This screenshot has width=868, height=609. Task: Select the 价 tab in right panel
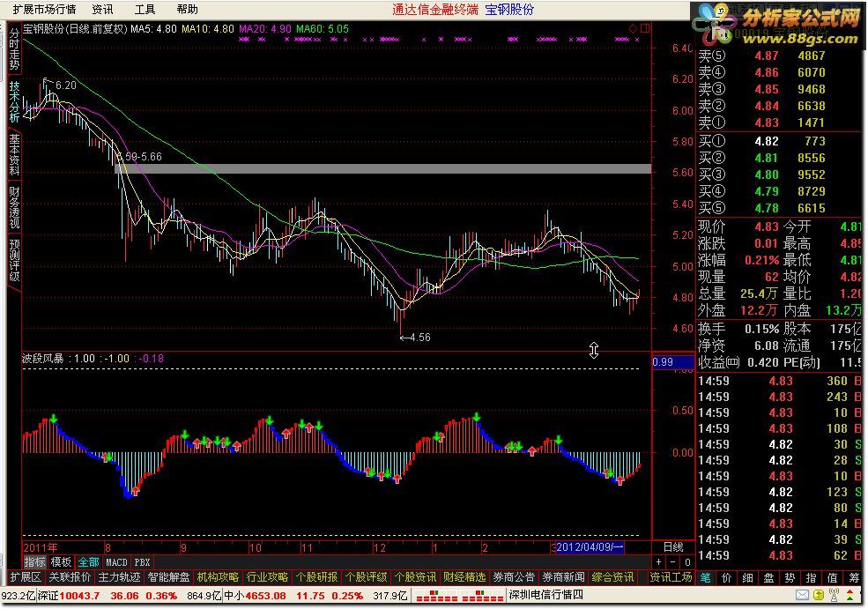click(726, 577)
